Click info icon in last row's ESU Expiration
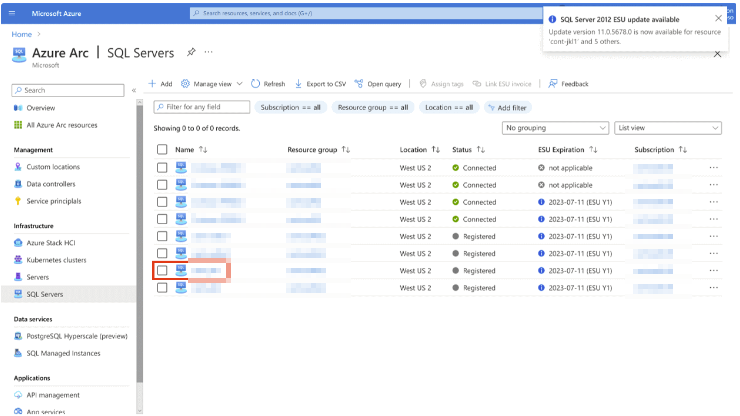740x416 pixels. [541, 288]
